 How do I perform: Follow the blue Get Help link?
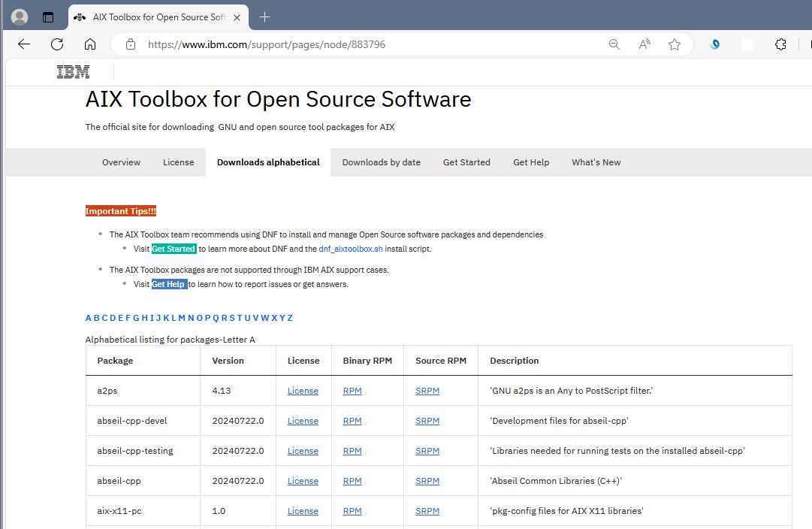(x=169, y=284)
